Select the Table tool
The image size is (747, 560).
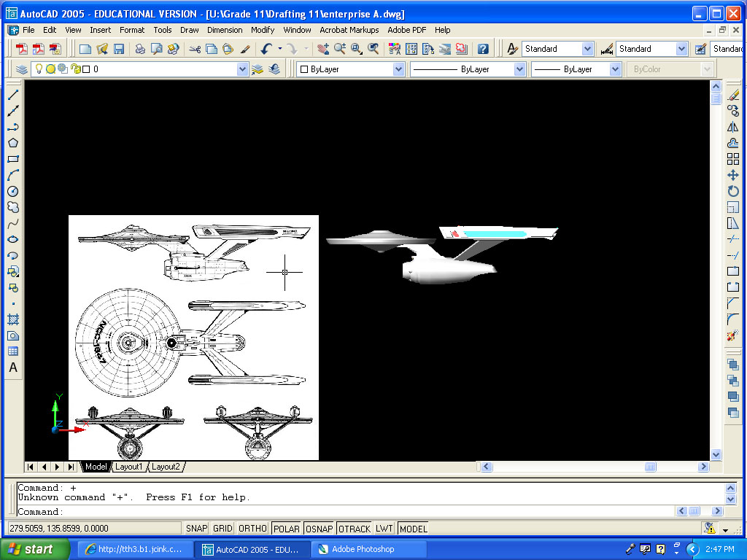[x=13, y=351]
